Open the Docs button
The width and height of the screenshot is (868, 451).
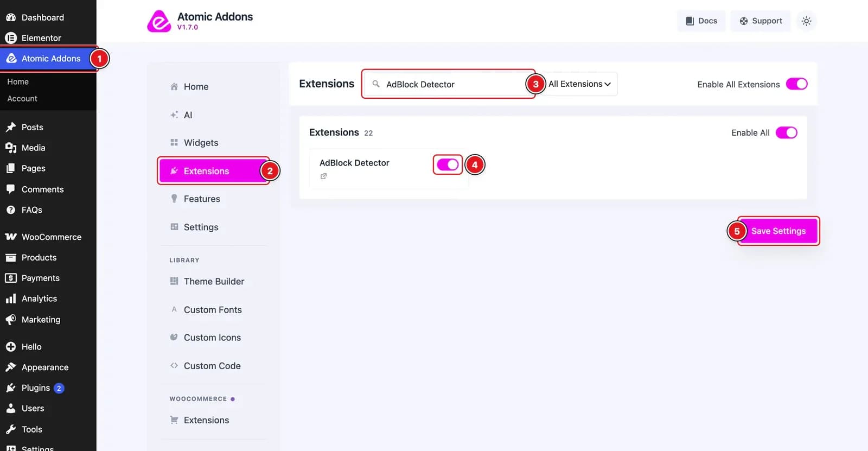point(701,21)
